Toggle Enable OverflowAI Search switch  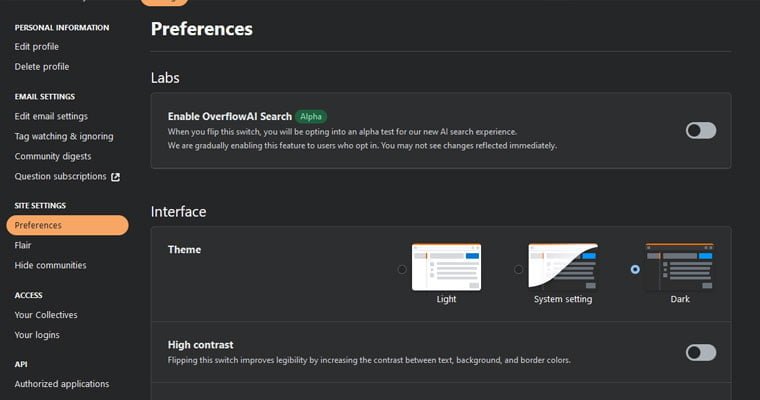[701, 130]
